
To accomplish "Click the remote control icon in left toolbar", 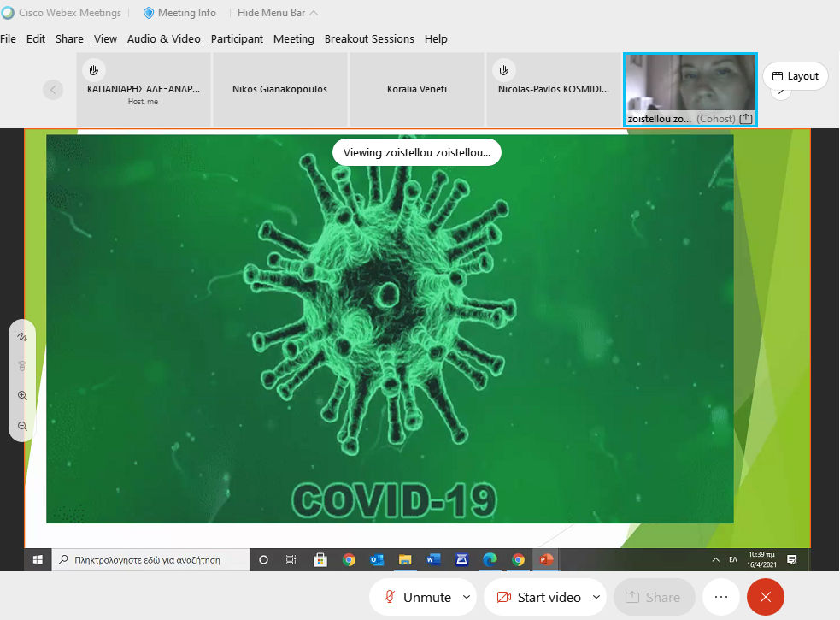I will 22,367.
